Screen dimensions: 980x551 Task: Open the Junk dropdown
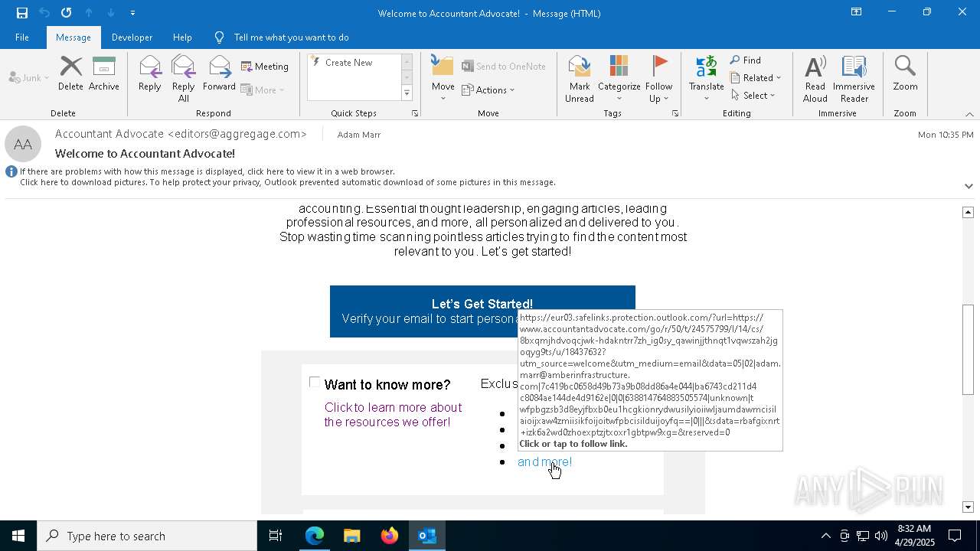pos(29,77)
